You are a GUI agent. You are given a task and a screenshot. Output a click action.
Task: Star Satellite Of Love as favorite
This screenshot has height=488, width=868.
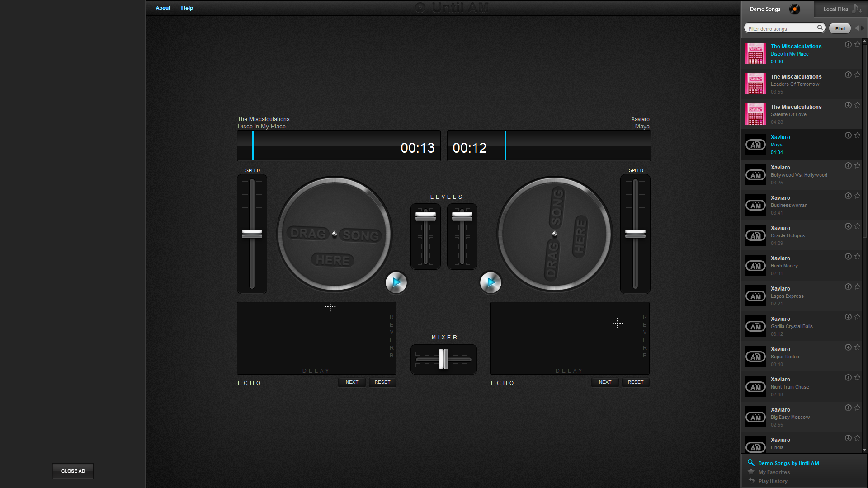pos(857,105)
